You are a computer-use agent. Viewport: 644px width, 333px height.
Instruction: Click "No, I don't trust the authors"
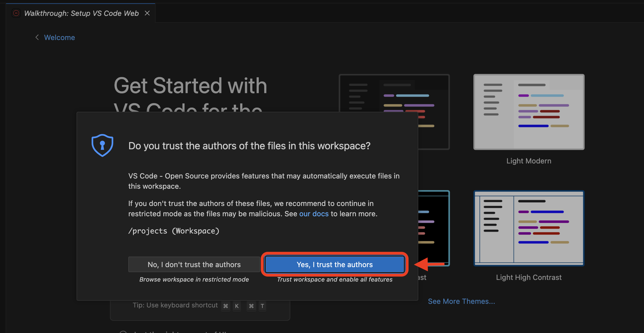point(194,264)
